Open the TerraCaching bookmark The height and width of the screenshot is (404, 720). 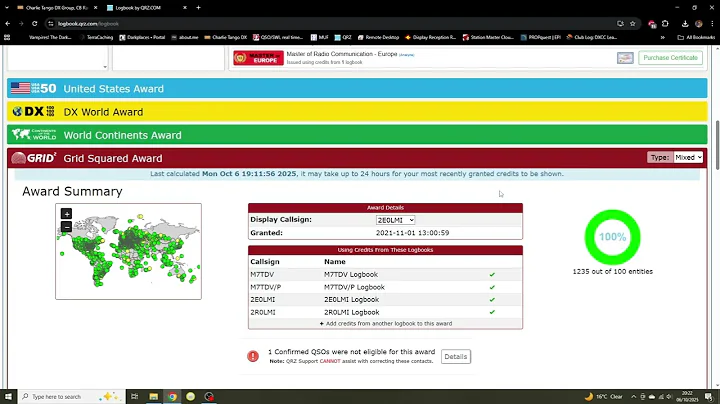tap(96, 37)
